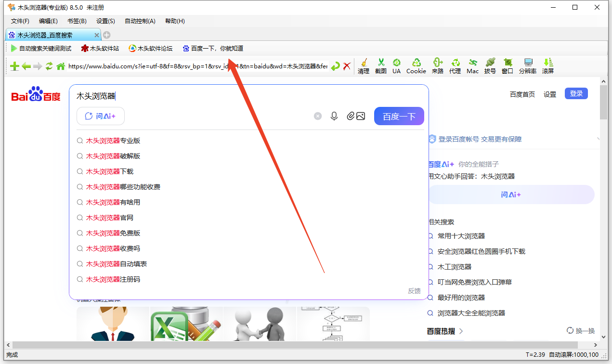612x364 pixels.
Task: Go forward with the right arrow icon
Action: [x=38, y=66]
